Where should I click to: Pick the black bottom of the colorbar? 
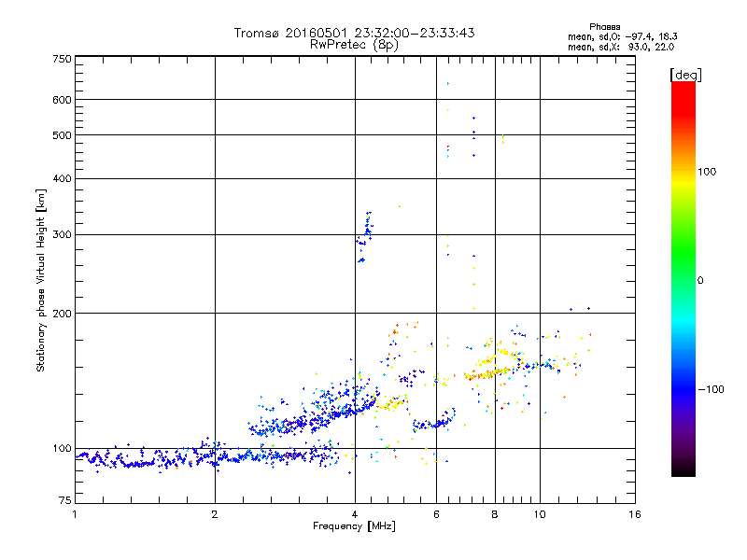[684, 471]
